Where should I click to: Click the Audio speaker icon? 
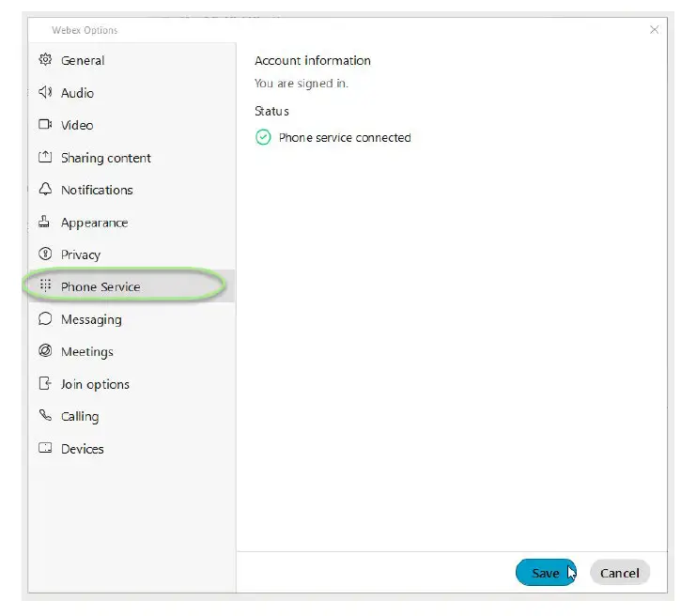click(x=45, y=92)
